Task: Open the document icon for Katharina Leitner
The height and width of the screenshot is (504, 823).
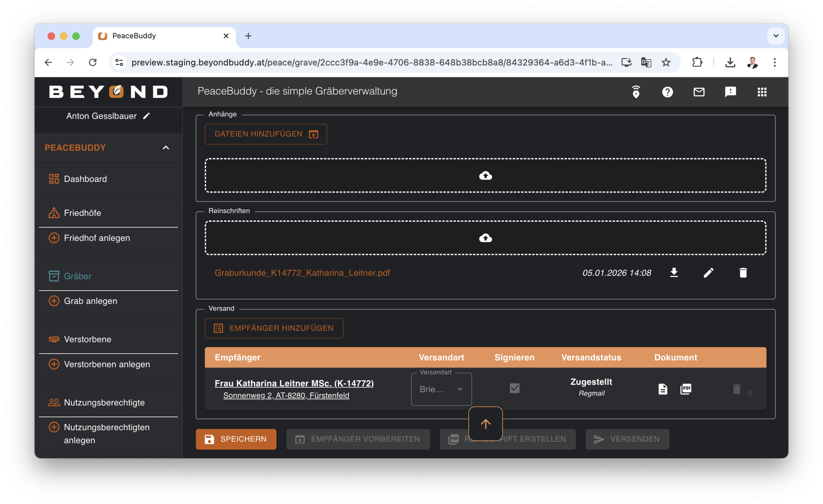Action: coord(663,389)
